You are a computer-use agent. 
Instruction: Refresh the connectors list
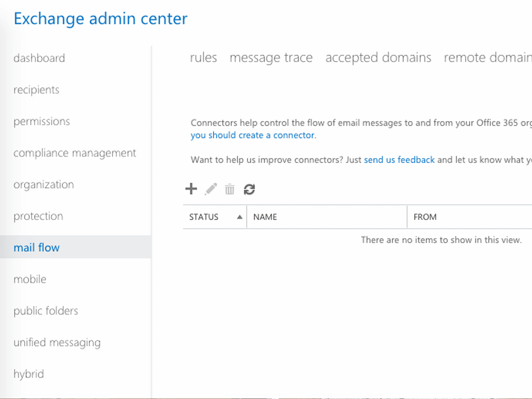coord(249,189)
